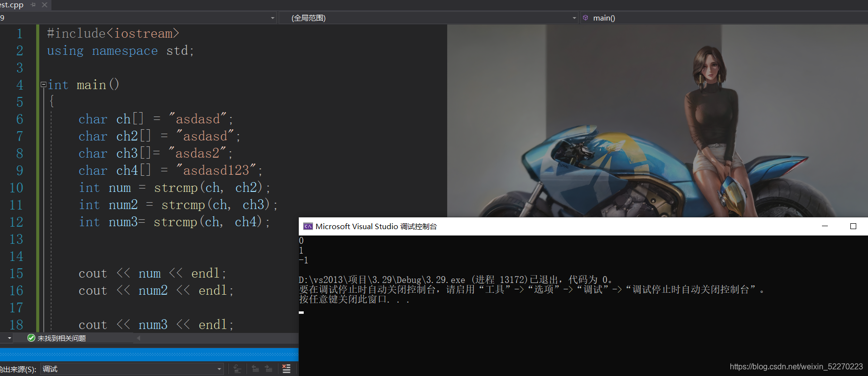Click the 未找到相关问题 status text

click(x=62, y=338)
